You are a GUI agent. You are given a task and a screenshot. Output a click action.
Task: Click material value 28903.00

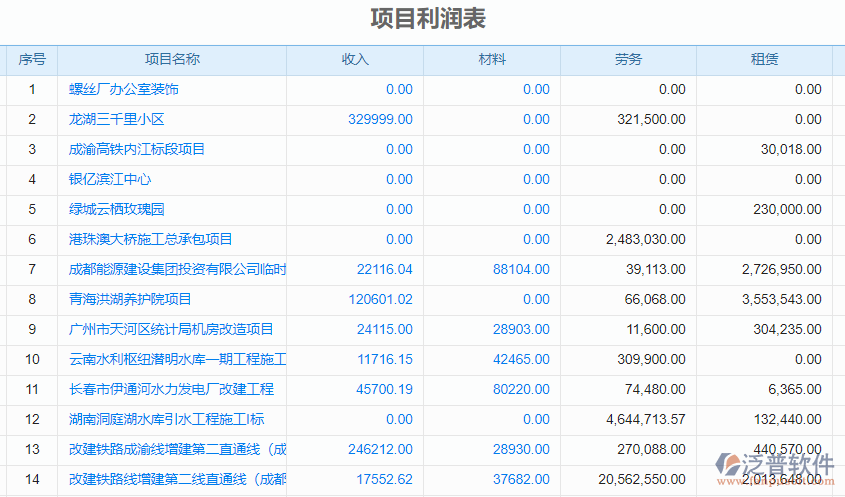[x=521, y=329]
